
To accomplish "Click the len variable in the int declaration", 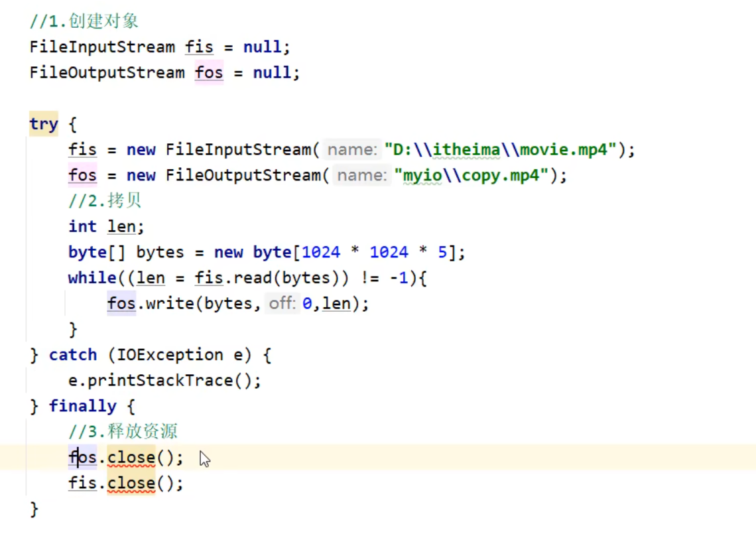I will [x=121, y=227].
